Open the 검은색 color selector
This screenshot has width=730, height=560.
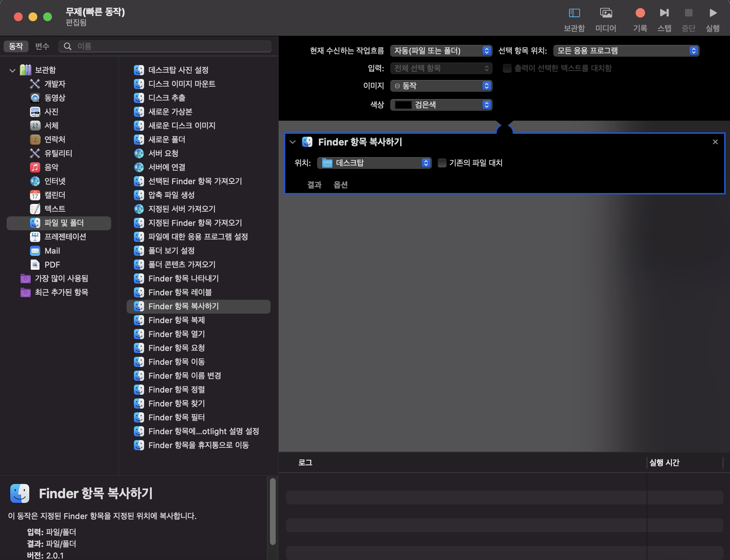pos(441,105)
